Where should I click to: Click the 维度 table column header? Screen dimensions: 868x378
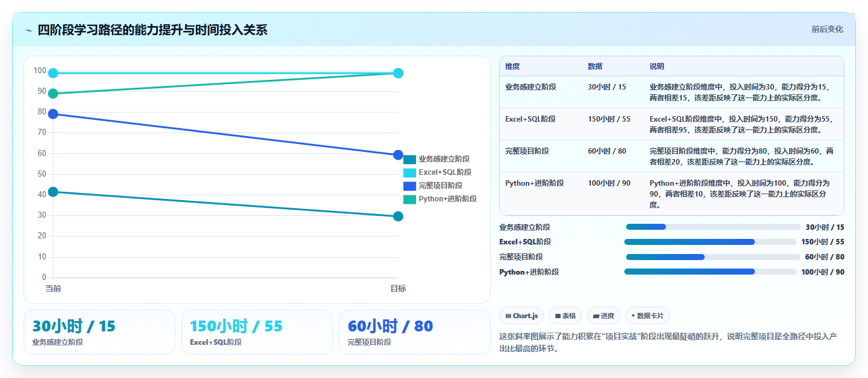pyautogui.click(x=512, y=67)
